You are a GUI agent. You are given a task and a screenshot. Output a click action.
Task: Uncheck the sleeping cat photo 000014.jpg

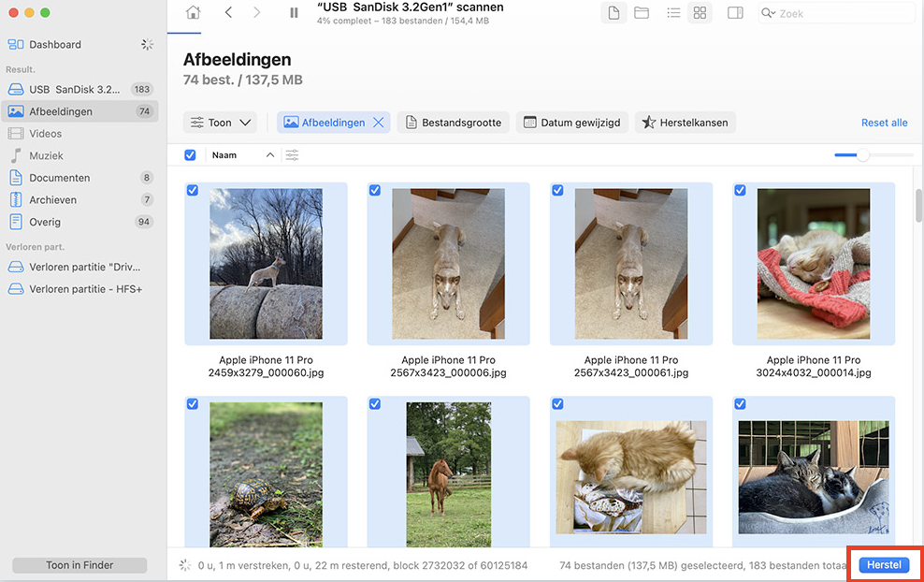[741, 190]
